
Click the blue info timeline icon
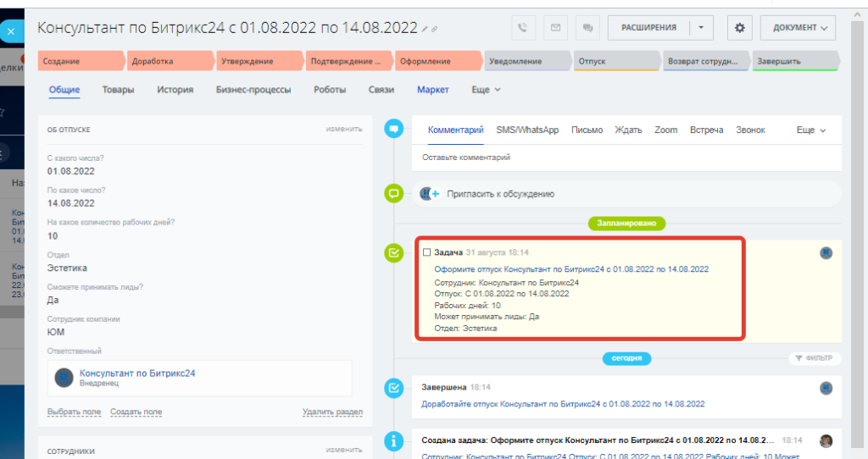(x=393, y=440)
